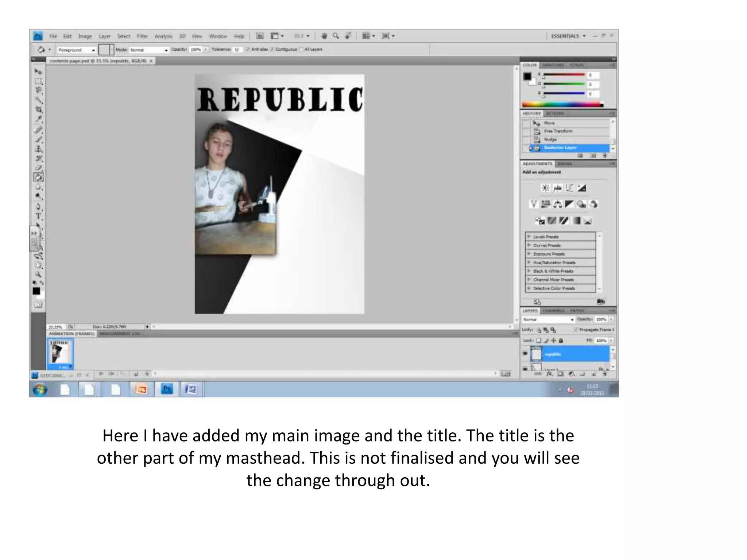Select the Magic Wand tool
Viewport: 747px width, 560px height.
(x=38, y=100)
